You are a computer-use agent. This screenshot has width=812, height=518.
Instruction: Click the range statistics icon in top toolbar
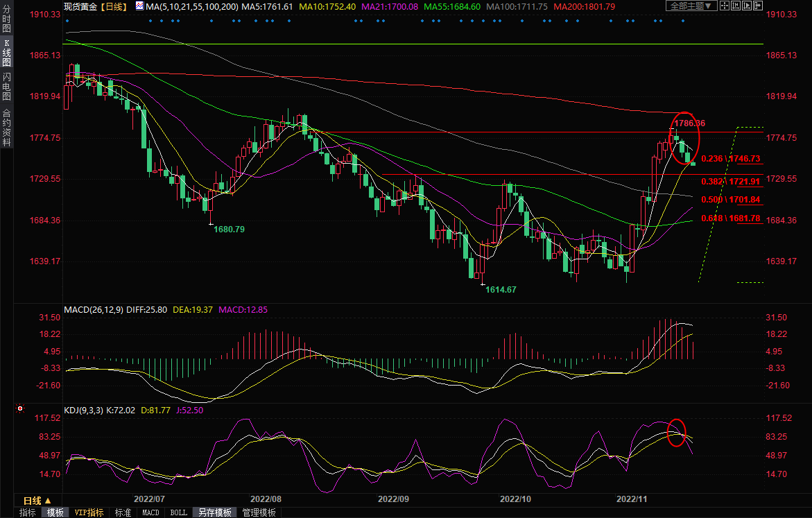click(736, 6)
